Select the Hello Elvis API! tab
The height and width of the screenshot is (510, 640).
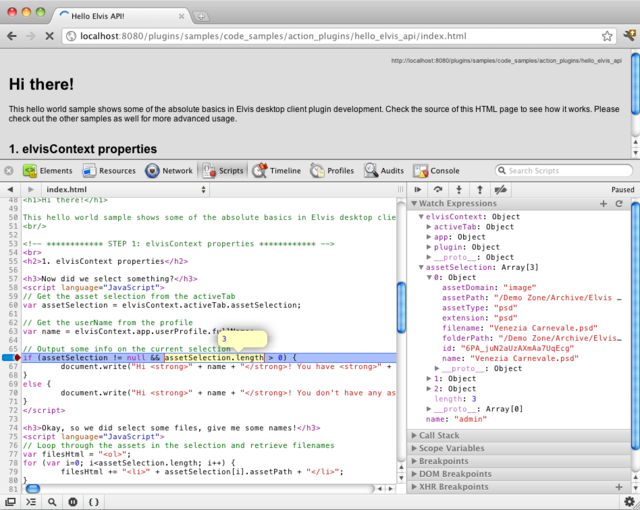120,16
